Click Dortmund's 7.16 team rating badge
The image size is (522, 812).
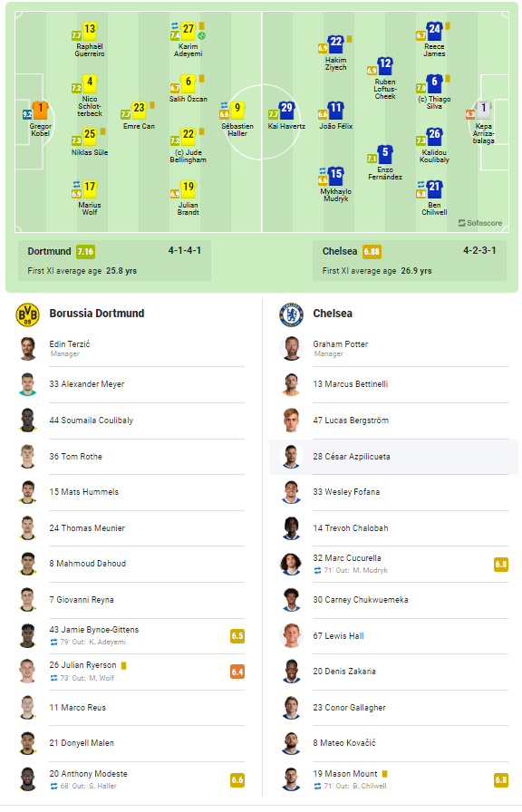coord(85,252)
